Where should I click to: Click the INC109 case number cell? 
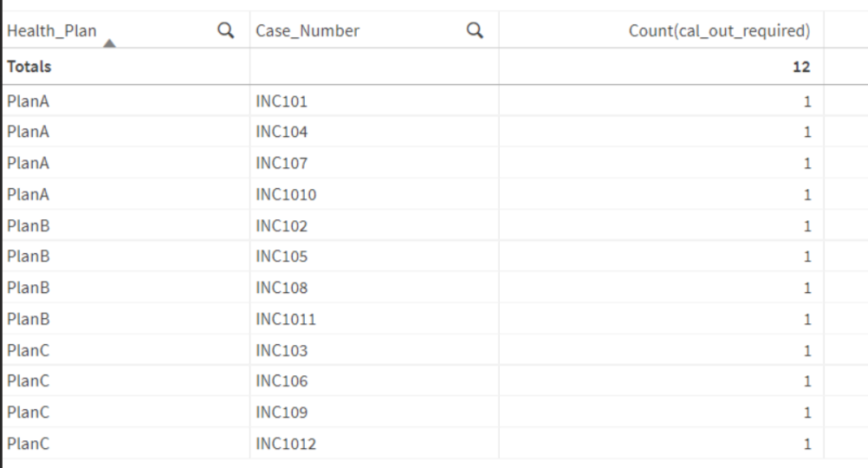point(282,413)
